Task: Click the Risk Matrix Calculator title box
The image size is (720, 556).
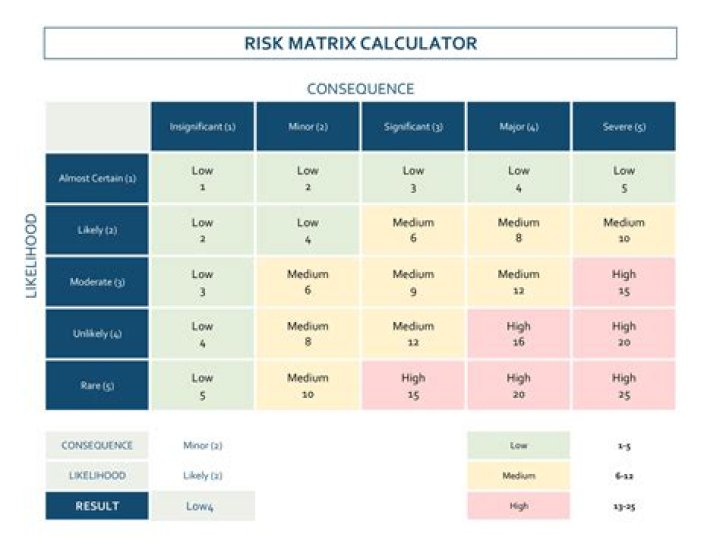Action: 360,43
